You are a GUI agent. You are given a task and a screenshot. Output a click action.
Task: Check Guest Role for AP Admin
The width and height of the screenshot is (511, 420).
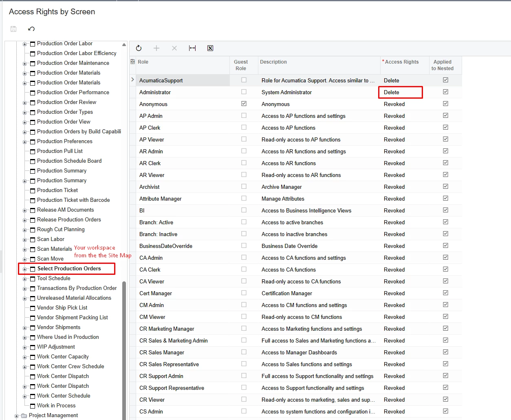[x=244, y=115]
